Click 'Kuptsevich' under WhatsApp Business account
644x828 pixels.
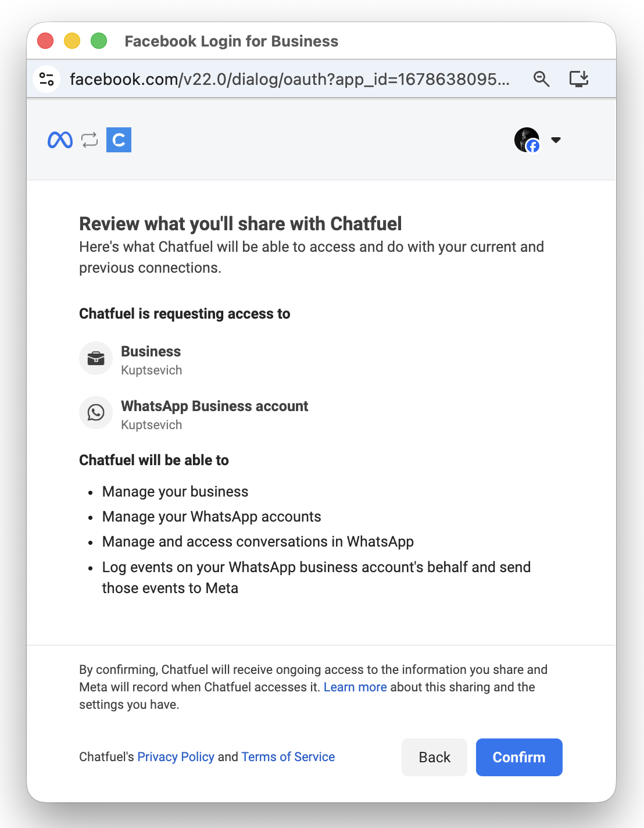click(x=152, y=425)
